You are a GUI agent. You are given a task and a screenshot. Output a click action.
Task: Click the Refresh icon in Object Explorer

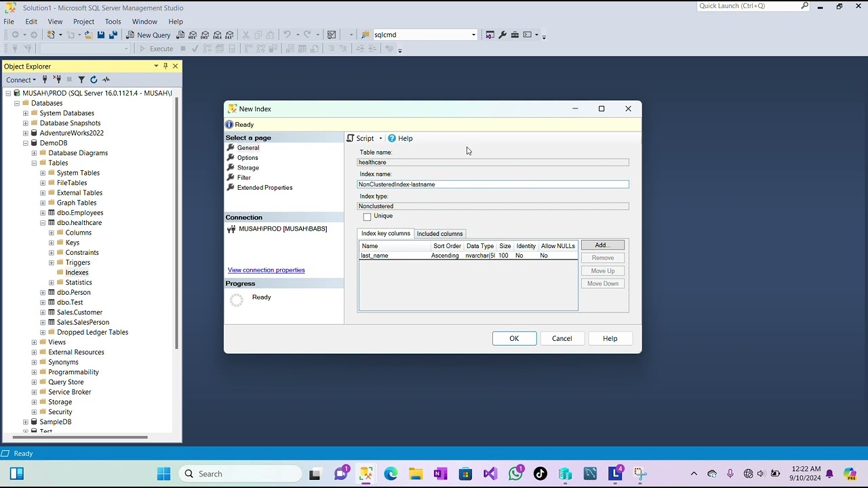[x=94, y=79]
